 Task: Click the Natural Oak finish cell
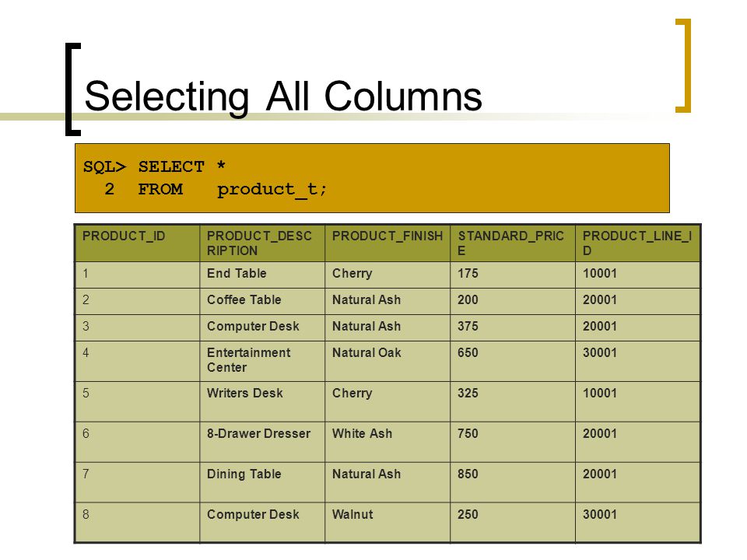point(388,361)
